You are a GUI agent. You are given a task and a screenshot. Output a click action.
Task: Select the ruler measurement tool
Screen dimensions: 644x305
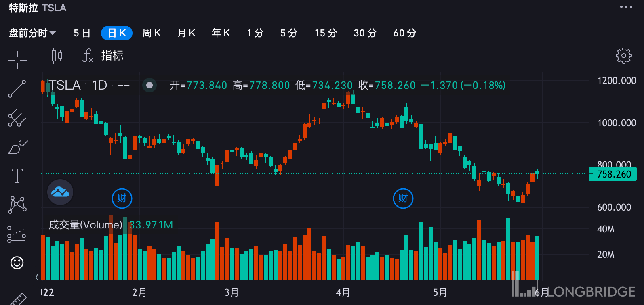pyautogui.click(x=17, y=299)
